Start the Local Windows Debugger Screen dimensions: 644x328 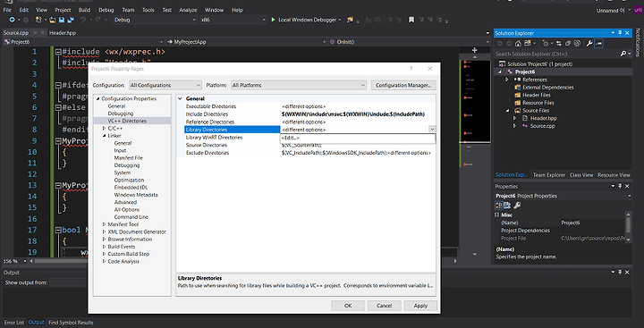coord(305,20)
